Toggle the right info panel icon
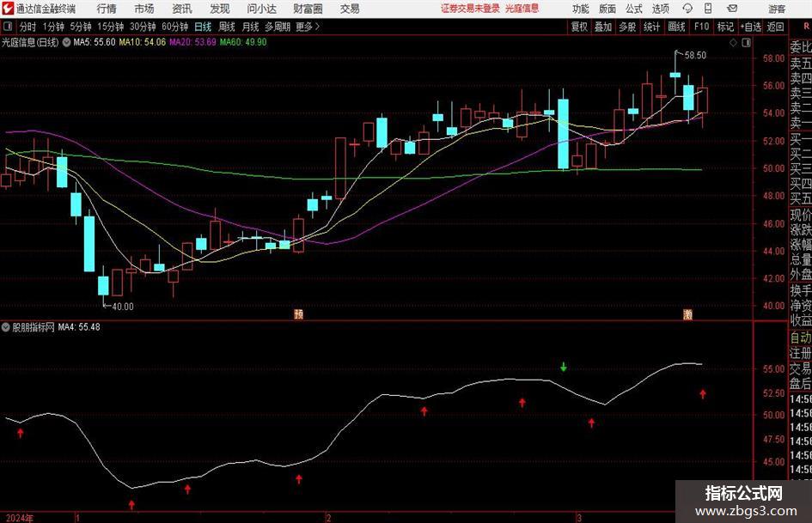Screen dimensions: 812x523 click(746, 43)
